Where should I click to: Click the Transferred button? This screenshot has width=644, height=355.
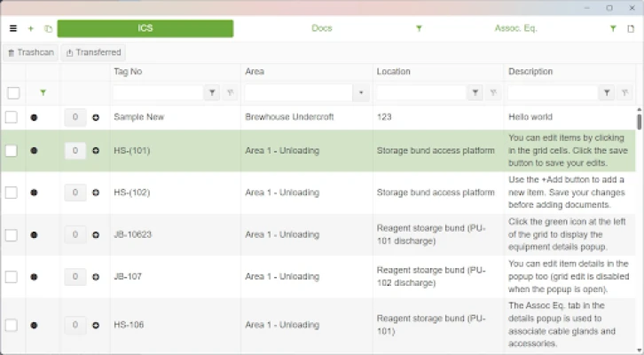tap(93, 52)
